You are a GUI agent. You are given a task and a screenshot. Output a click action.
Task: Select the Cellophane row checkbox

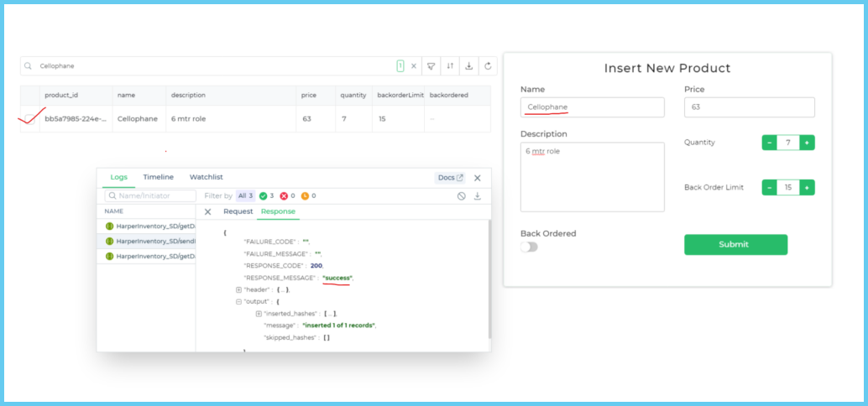[30, 118]
